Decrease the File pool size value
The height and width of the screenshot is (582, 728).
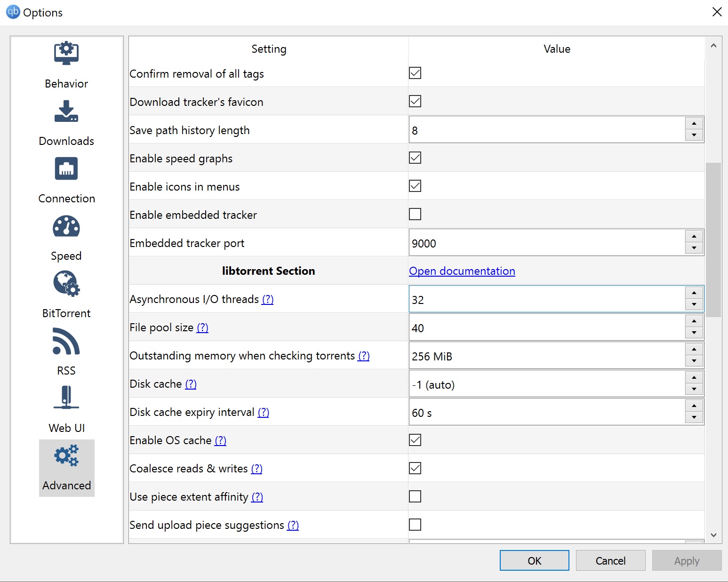694,333
